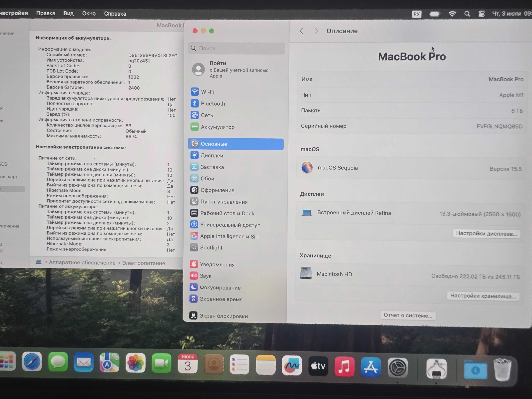Viewport: 532px width, 399px height.
Task: Open Вид menu in menu bar
Action: click(x=68, y=13)
